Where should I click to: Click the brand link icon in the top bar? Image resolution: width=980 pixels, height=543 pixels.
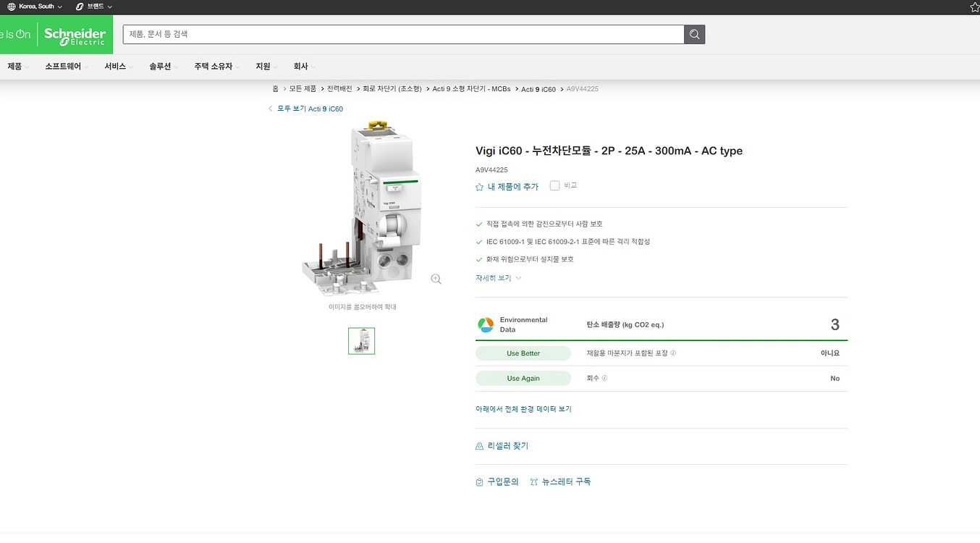point(80,7)
